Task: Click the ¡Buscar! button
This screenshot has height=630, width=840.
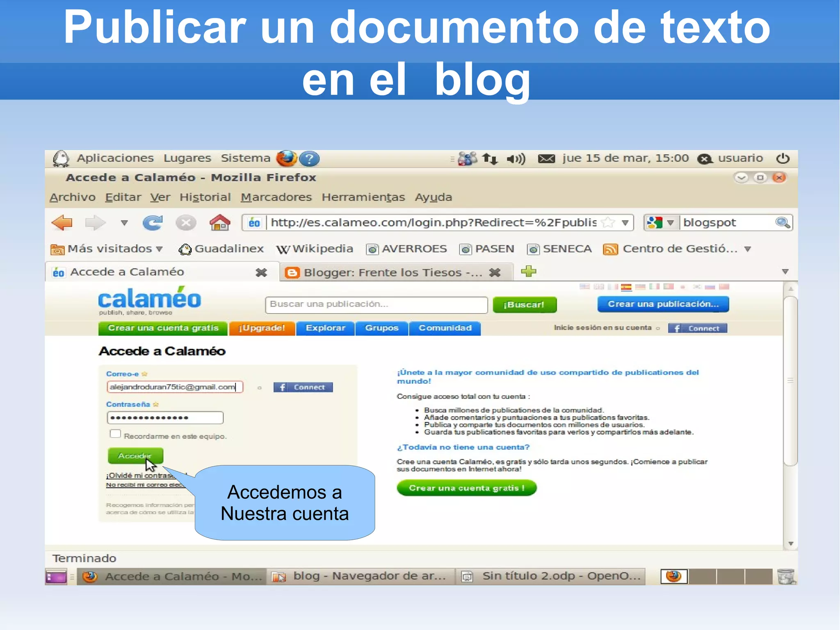Action: (x=525, y=305)
